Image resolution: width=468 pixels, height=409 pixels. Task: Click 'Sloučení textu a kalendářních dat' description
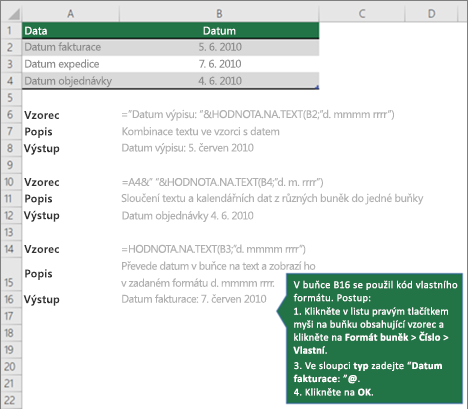point(272,199)
